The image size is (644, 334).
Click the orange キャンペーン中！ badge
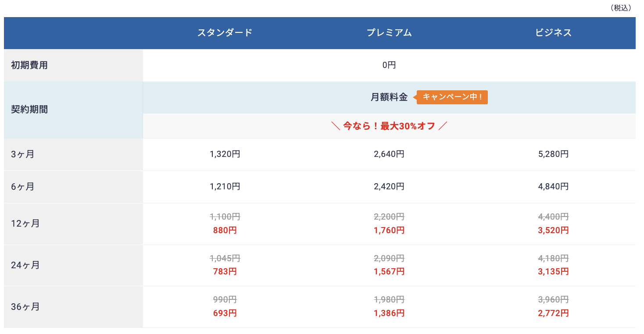tap(452, 97)
